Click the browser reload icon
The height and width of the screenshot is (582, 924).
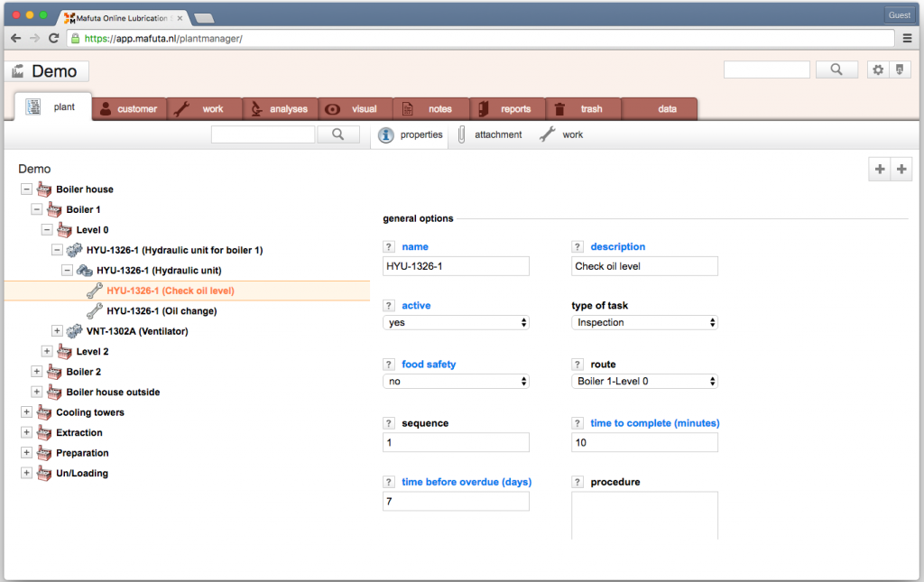[x=54, y=38]
